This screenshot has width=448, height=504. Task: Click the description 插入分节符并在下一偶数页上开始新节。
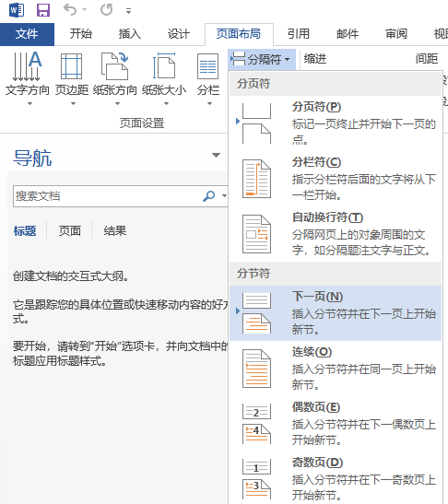coord(364,432)
